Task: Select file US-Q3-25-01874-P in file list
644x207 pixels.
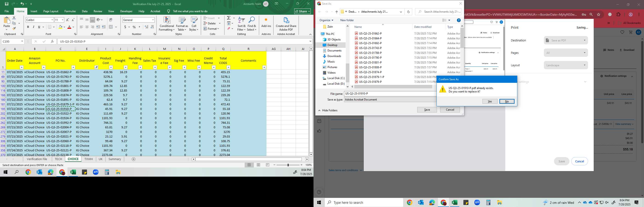Action: tap(370, 72)
